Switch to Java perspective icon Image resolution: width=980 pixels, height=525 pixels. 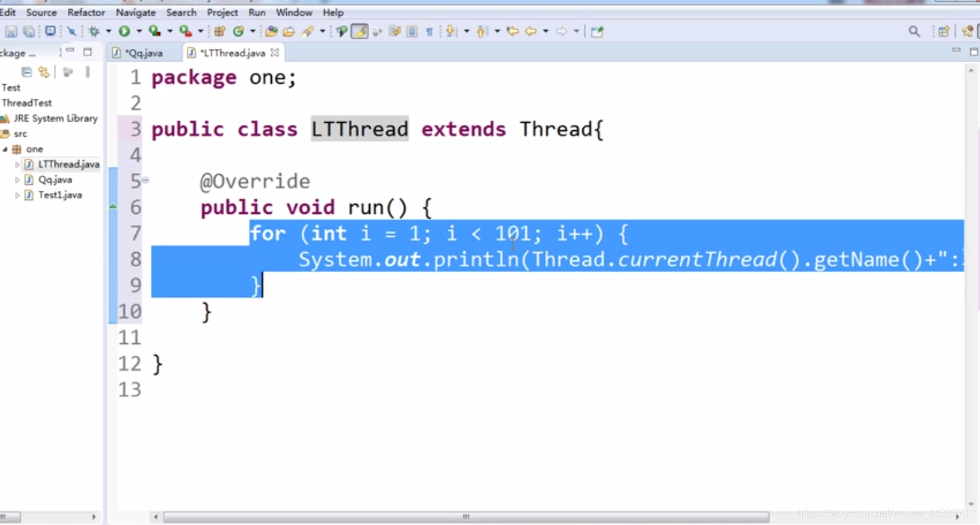click(969, 31)
